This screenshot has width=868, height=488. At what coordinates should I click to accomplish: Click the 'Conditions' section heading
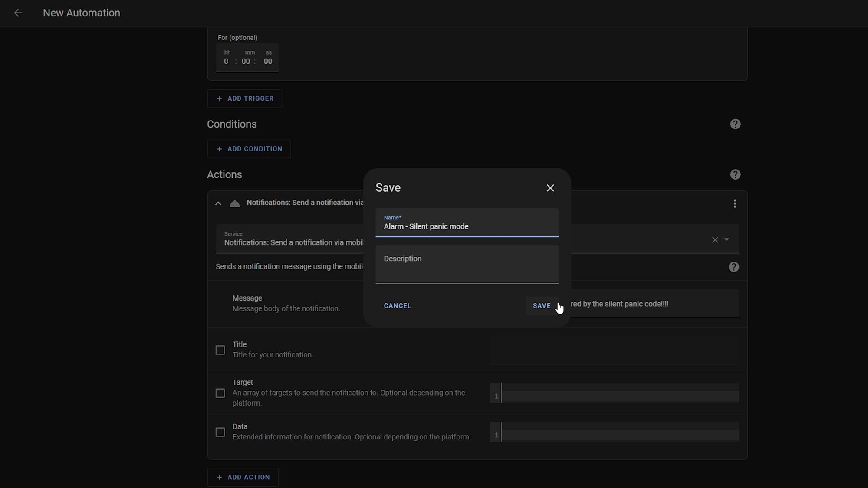[232, 124]
